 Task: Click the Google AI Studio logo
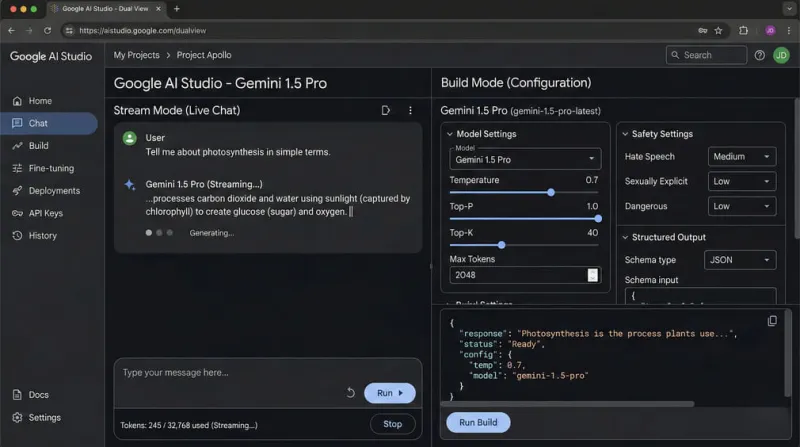(51, 56)
